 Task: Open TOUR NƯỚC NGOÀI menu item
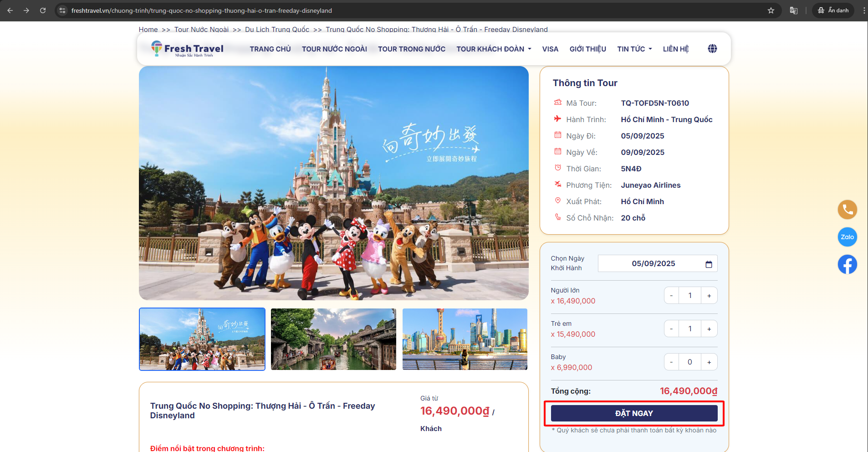334,49
